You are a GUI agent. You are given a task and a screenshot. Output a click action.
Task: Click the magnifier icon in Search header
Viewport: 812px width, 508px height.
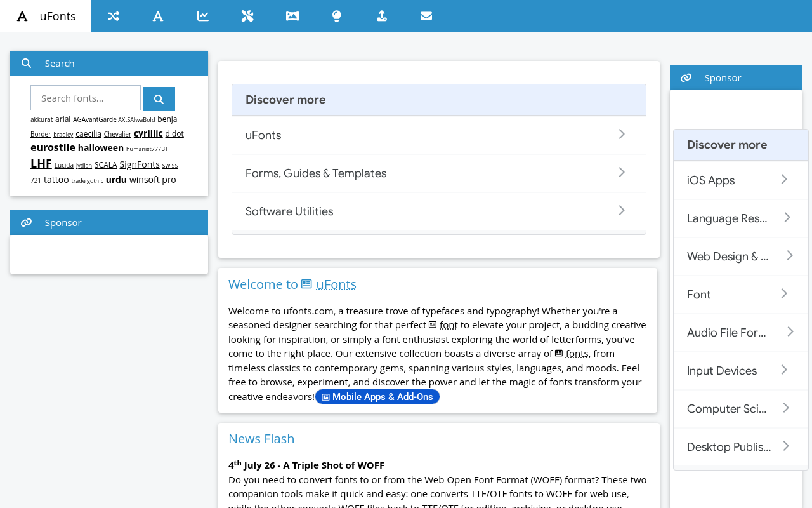[x=26, y=63]
